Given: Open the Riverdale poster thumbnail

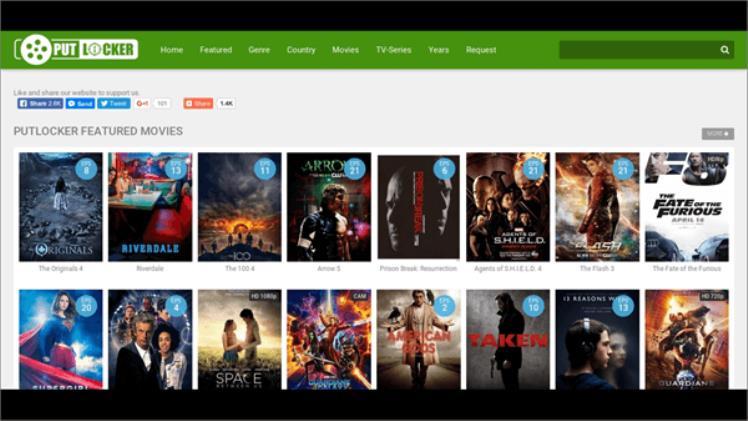Looking at the screenshot, I should [x=150, y=207].
